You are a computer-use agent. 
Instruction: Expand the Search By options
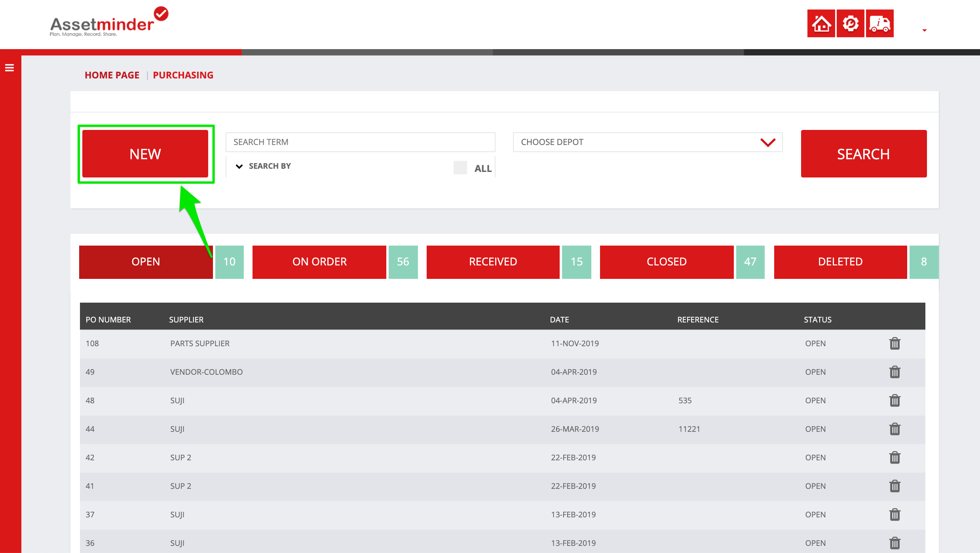click(x=263, y=166)
